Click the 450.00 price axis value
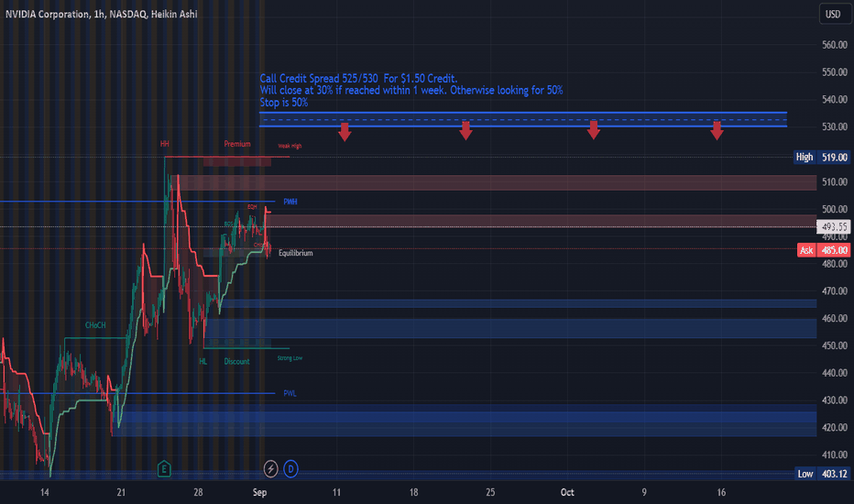The width and height of the screenshot is (854, 504). (x=835, y=345)
